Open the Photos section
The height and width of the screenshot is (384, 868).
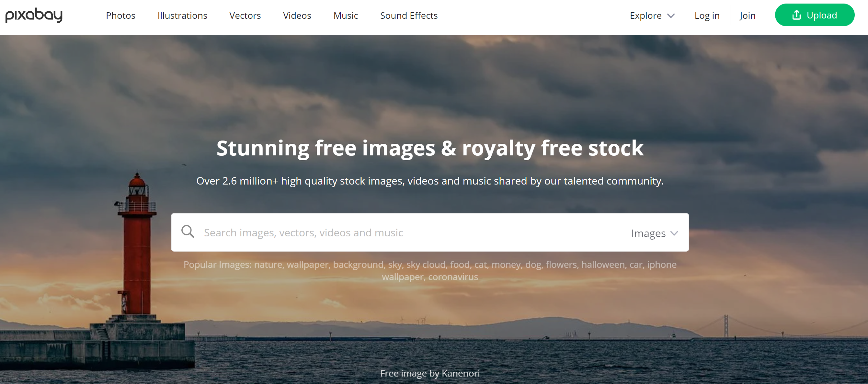(120, 16)
